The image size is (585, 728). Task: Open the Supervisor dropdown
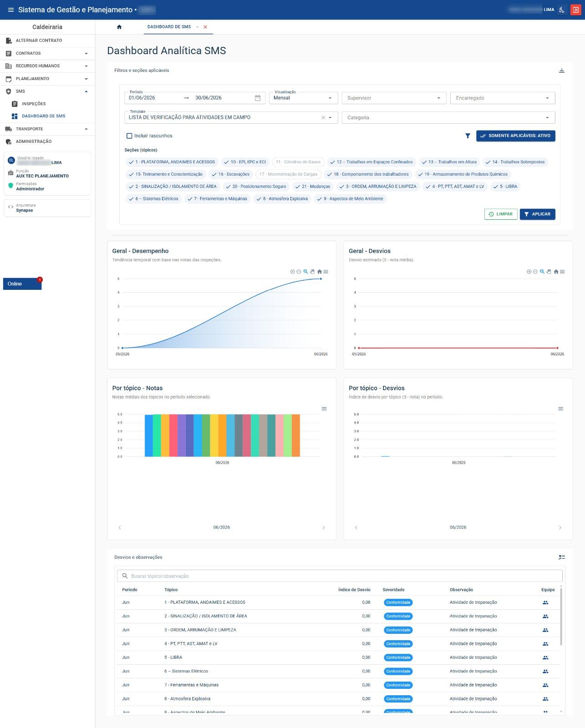394,98
